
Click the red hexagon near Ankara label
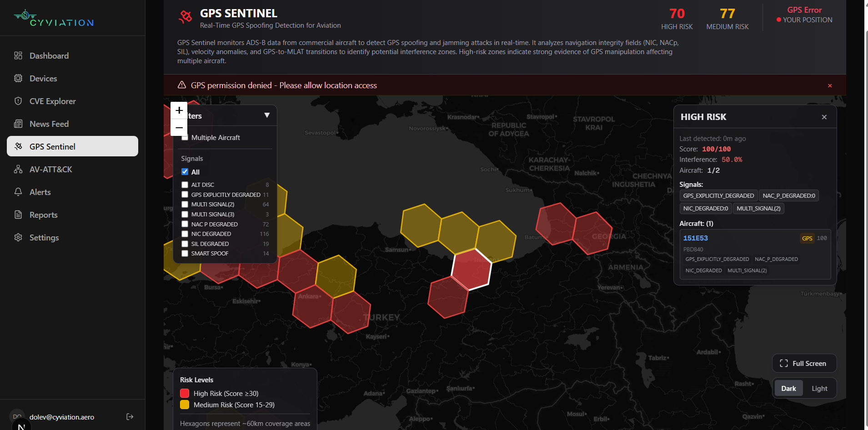[x=312, y=307]
